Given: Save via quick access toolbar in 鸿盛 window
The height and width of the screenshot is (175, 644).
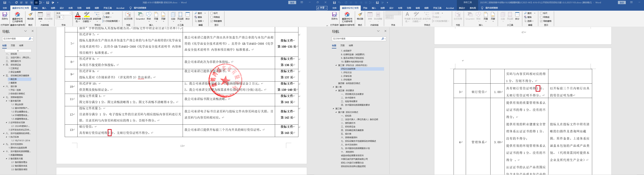Looking at the screenshot, I should point(5,3).
